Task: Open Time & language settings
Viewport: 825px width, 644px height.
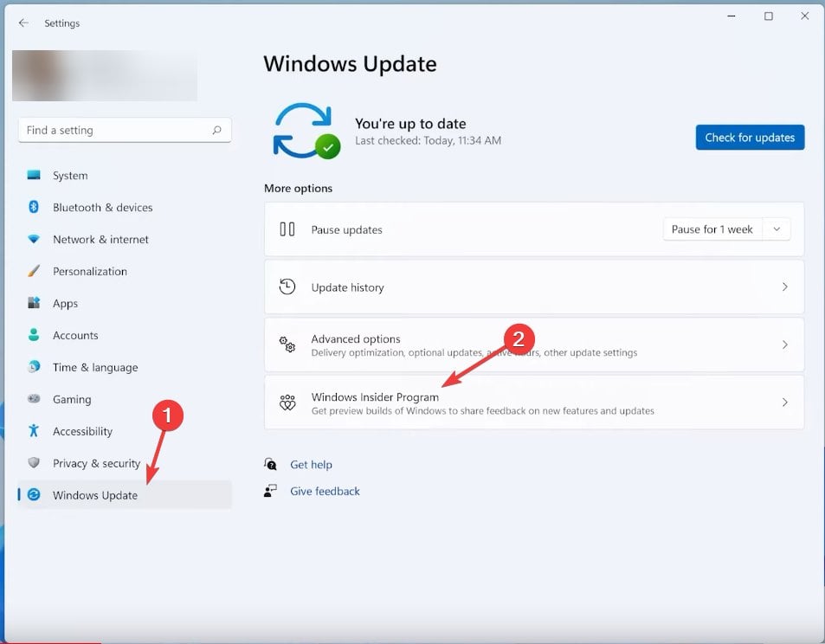Action: click(95, 367)
